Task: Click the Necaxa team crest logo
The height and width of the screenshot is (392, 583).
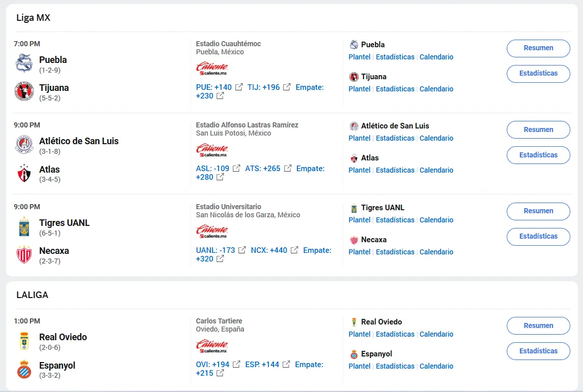Action: tap(24, 254)
